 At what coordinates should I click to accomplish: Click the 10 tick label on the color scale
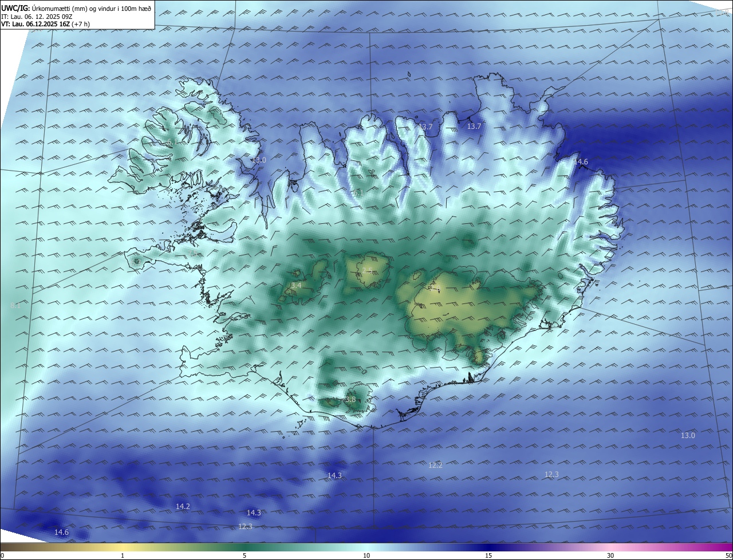[x=366, y=555]
